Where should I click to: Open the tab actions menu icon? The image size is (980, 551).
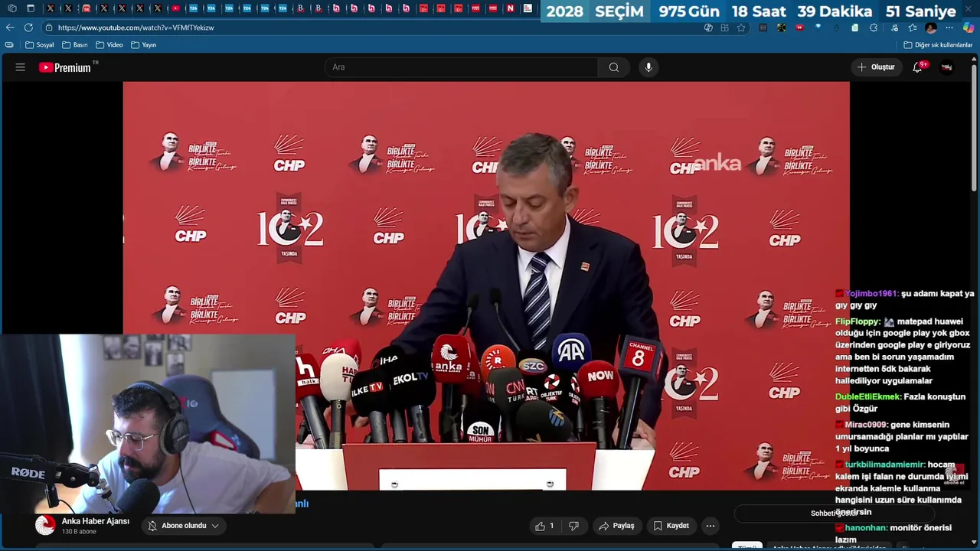pyautogui.click(x=31, y=8)
